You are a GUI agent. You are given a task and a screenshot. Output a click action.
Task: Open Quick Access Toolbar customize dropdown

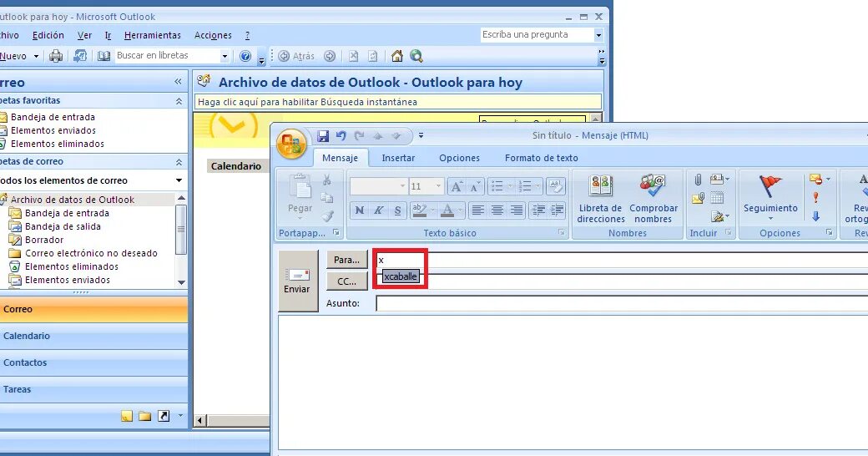click(421, 136)
